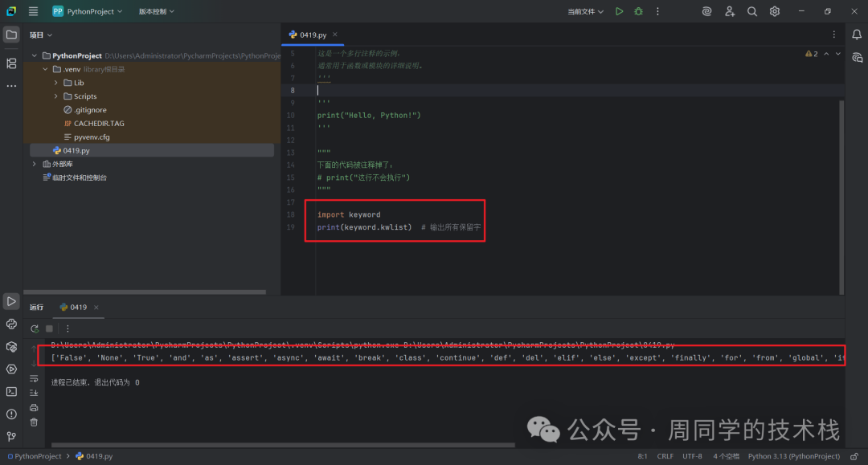This screenshot has width=868, height=465.
Task: Open the PythonProject dropdown in the title bar
Action: point(87,11)
